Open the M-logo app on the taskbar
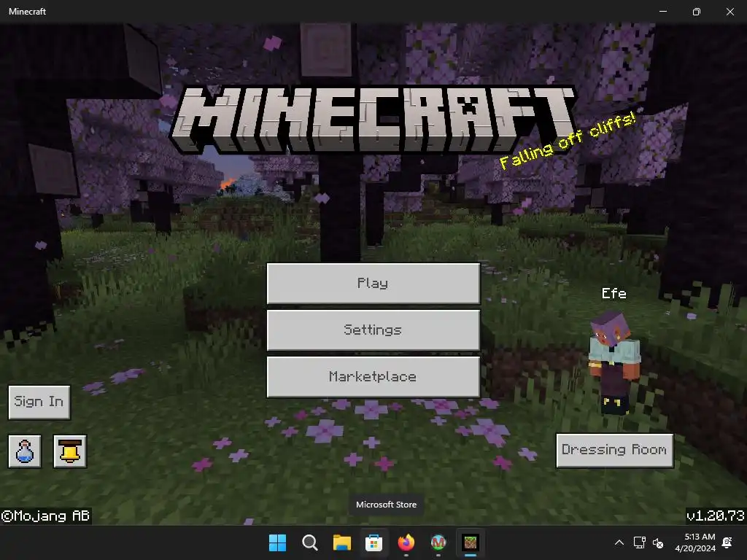 (x=438, y=542)
